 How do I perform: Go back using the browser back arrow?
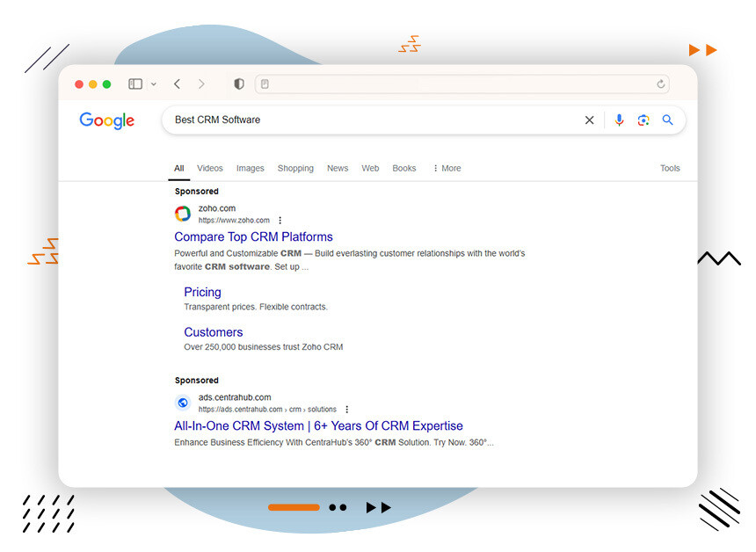pyautogui.click(x=177, y=84)
